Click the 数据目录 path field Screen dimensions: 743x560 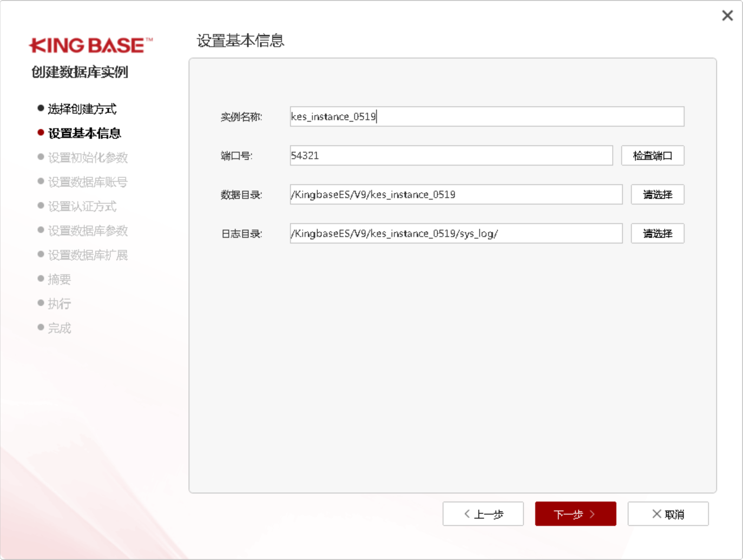click(456, 194)
